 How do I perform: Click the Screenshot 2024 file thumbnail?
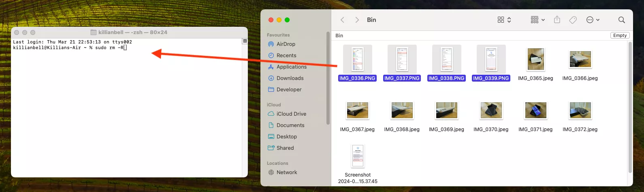358,156
